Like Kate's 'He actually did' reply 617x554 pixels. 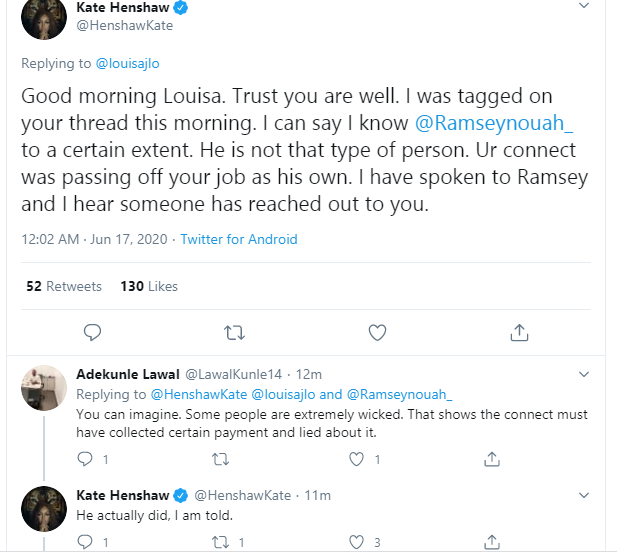pyautogui.click(x=357, y=542)
